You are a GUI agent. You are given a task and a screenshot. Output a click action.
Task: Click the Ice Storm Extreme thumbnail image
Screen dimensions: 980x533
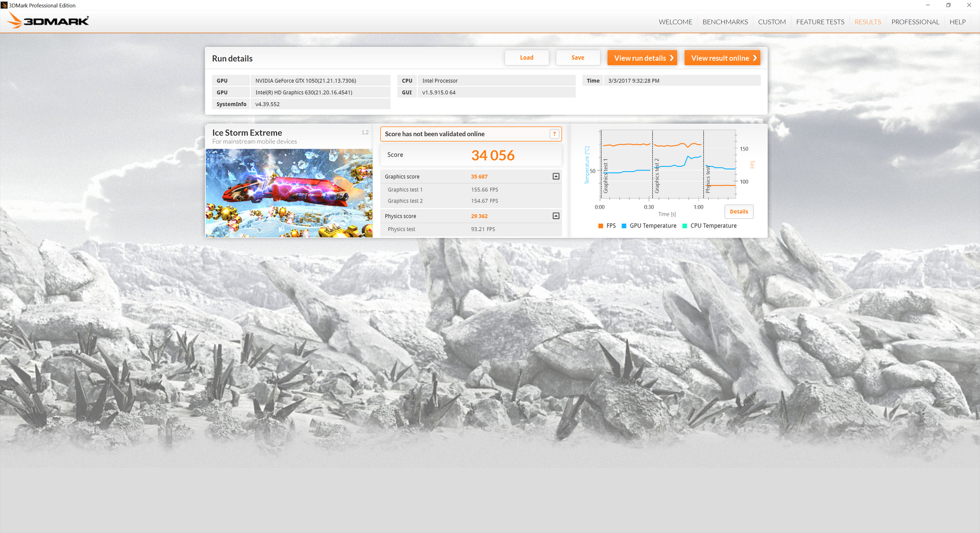(x=289, y=193)
